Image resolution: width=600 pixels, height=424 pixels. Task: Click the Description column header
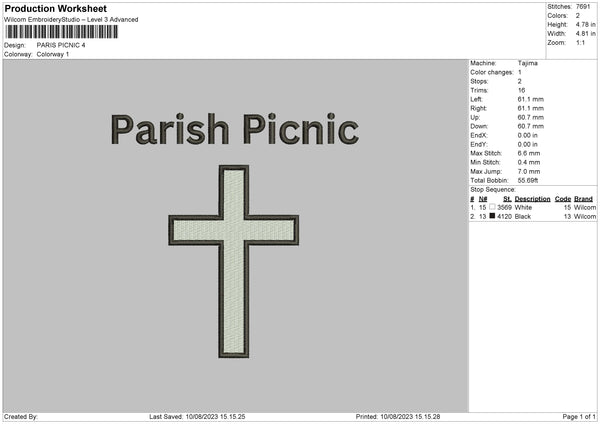533,199
